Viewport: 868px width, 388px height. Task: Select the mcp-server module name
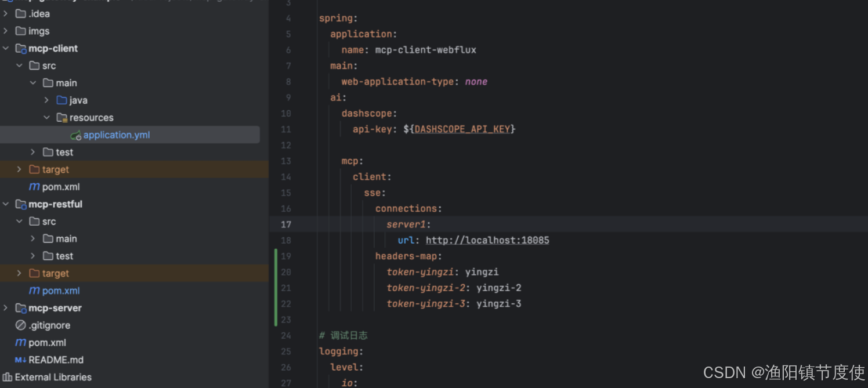[x=55, y=308]
